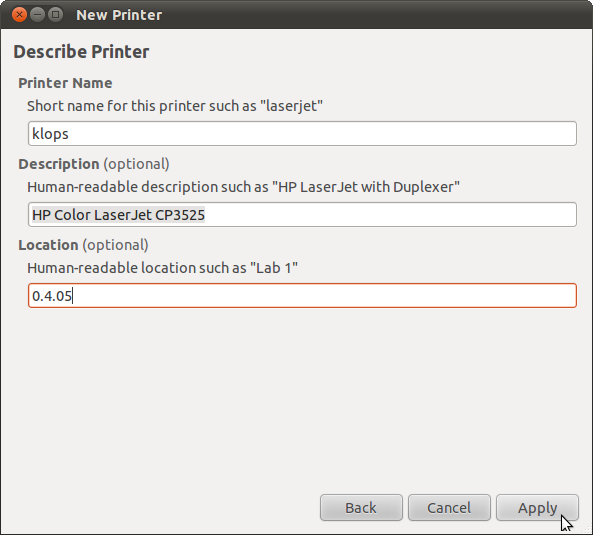Click the empty area below Location field
Screen dimensions: 593x535
click(296, 397)
